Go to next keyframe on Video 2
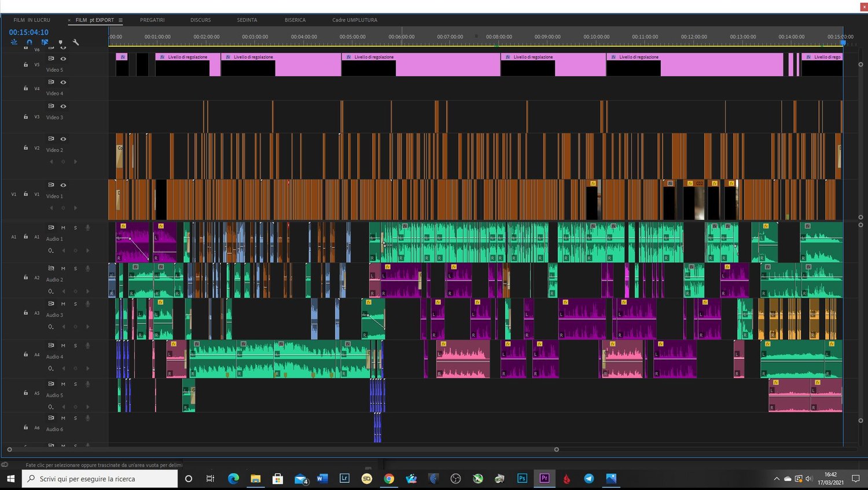The height and width of the screenshot is (490, 868). point(75,161)
